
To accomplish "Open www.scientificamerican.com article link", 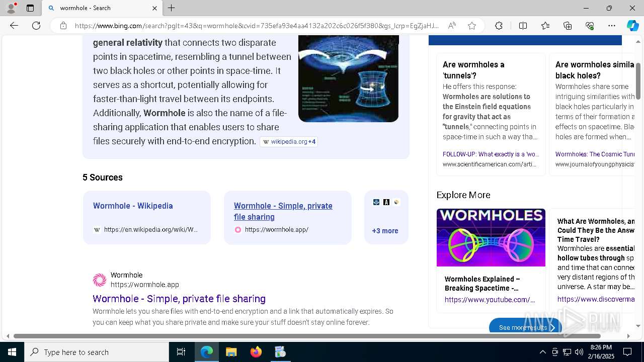I will (x=490, y=164).
